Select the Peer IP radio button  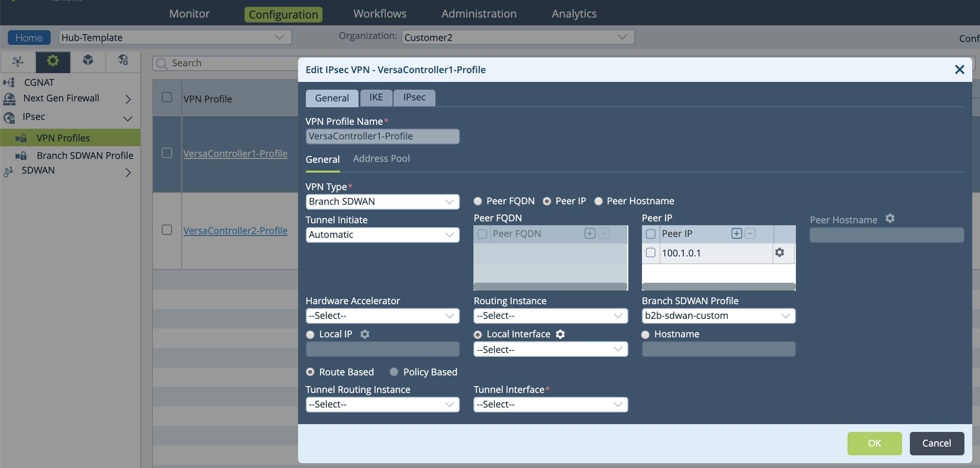(547, 201)
